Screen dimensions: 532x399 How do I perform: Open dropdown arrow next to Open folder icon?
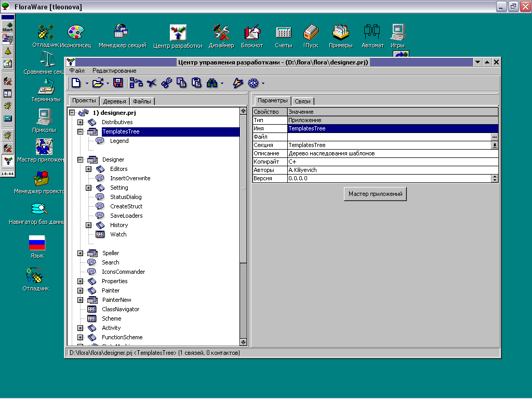tap(108, 83)
